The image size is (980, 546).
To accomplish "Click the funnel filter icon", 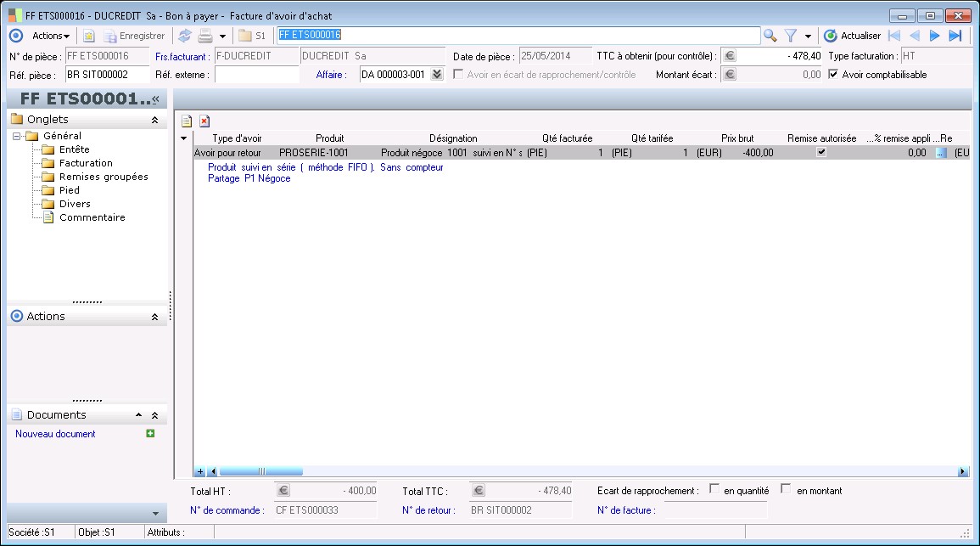I will [x=790, y=36].
